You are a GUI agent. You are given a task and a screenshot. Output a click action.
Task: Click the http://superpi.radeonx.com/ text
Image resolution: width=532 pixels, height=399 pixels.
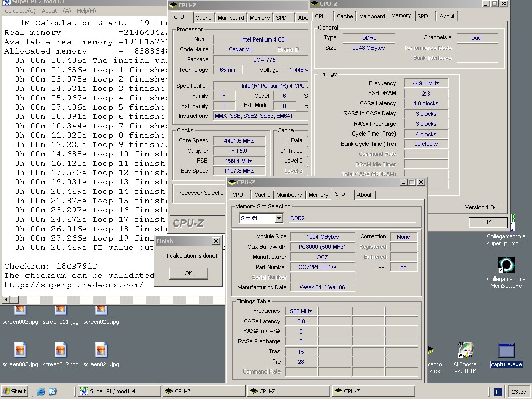[x=74, y=285]
